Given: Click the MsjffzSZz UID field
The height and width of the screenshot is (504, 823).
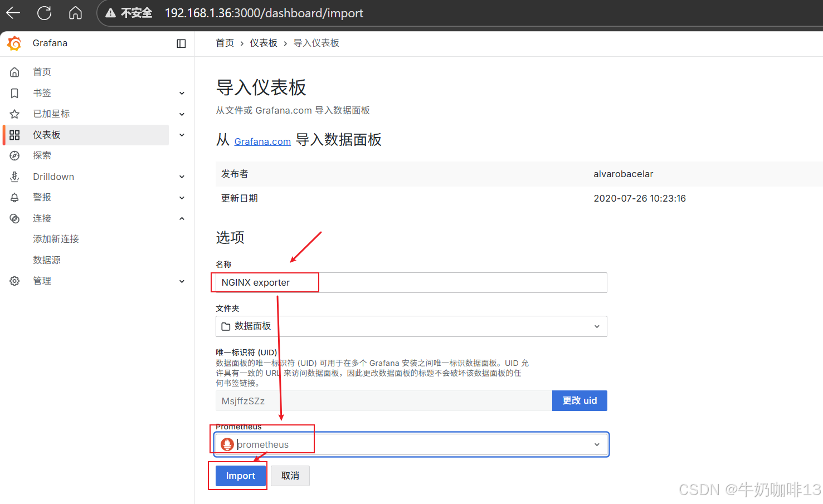Looking at the screenshot, I should tap(384, 401).
